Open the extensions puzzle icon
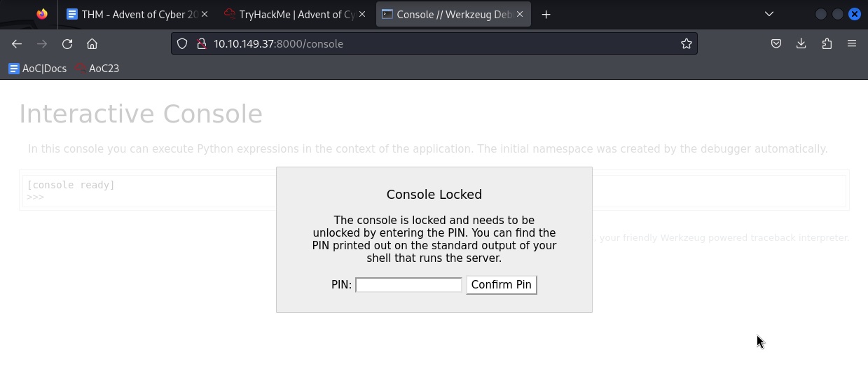Viewport: 868px width, 376px height. (827, 43)
